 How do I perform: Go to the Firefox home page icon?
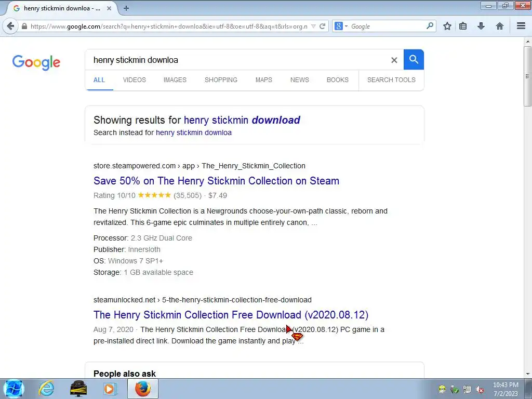(499, 26)
